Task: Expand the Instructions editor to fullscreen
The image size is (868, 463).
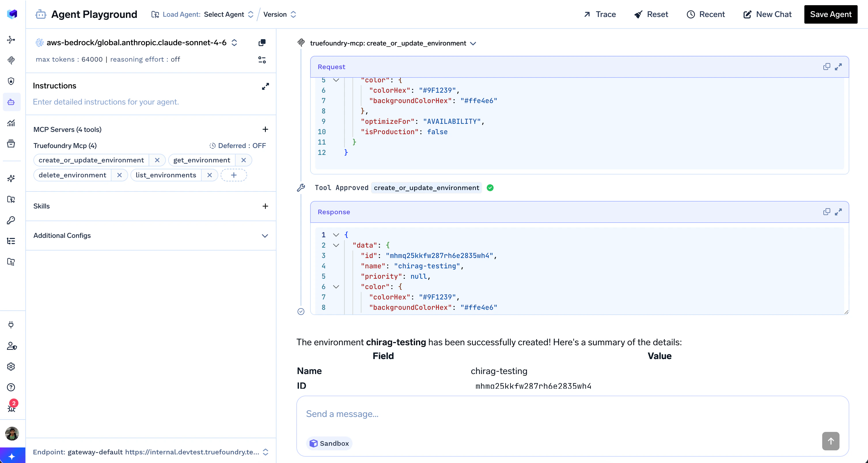Action: 266,86
